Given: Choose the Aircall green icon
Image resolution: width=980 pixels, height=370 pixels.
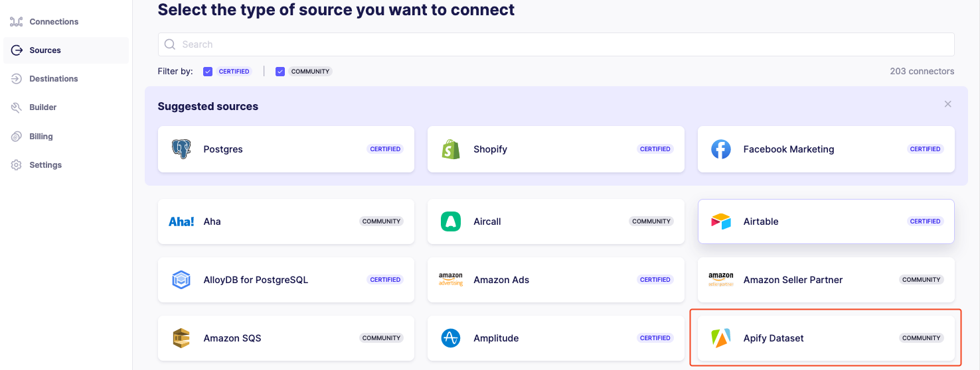Looking at the screenshot, I should coord(451,221).
